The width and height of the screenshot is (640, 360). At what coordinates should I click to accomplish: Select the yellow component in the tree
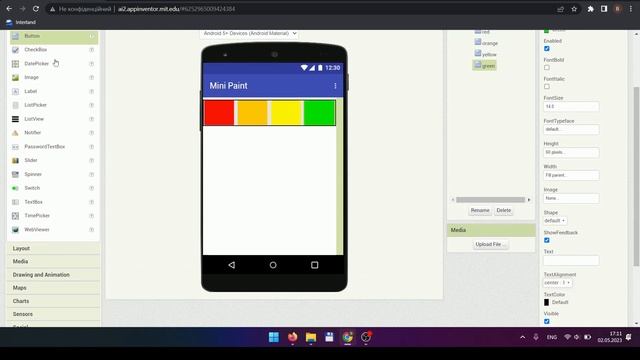click(485, 54)
